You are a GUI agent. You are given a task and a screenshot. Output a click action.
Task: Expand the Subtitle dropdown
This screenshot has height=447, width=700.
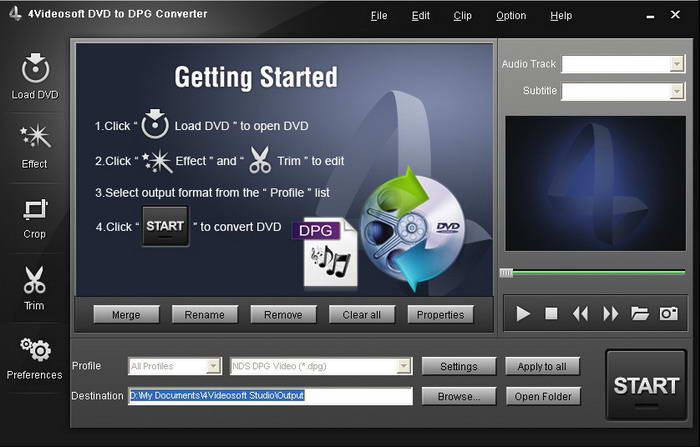coord(677,92)
